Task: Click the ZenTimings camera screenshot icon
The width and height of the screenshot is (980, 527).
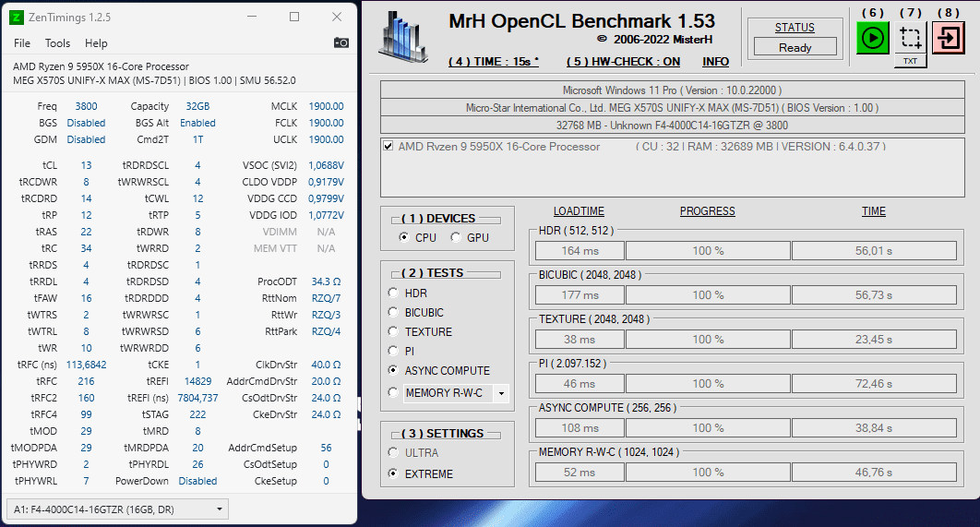Action: tap(341, 42)
